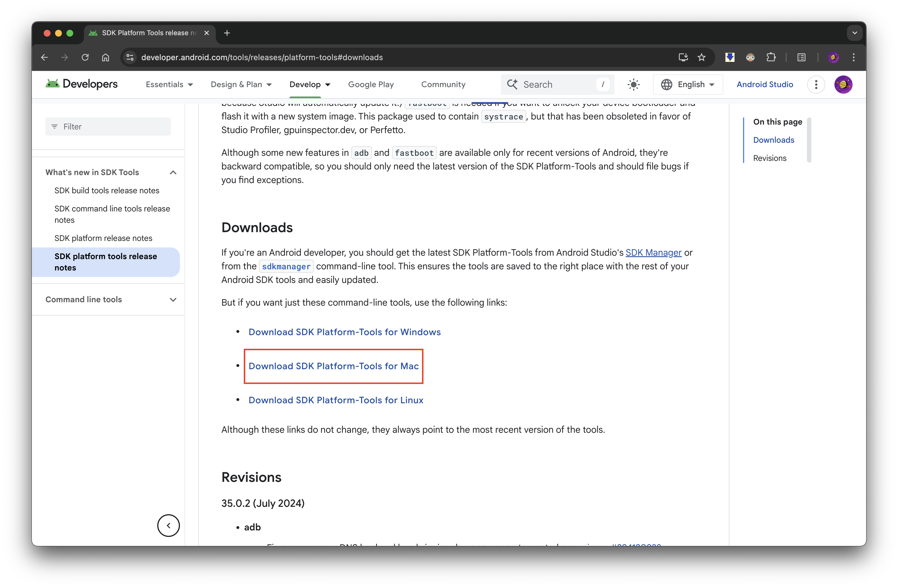The image size is (898, 588).
Task: Open the Google Play tab
Action: 370,85
